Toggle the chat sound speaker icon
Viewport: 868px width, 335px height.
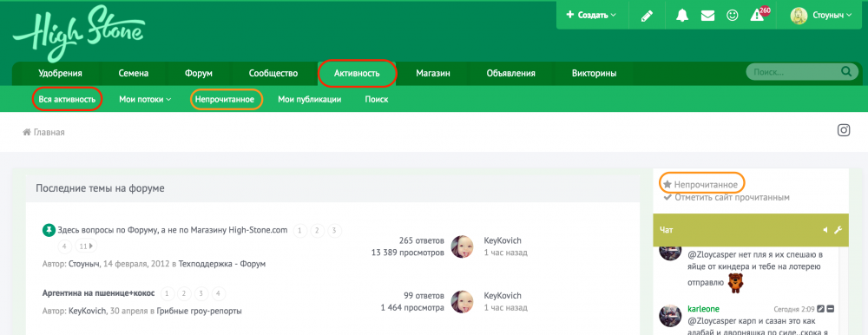pyautogui.click(x=825, y=230)
